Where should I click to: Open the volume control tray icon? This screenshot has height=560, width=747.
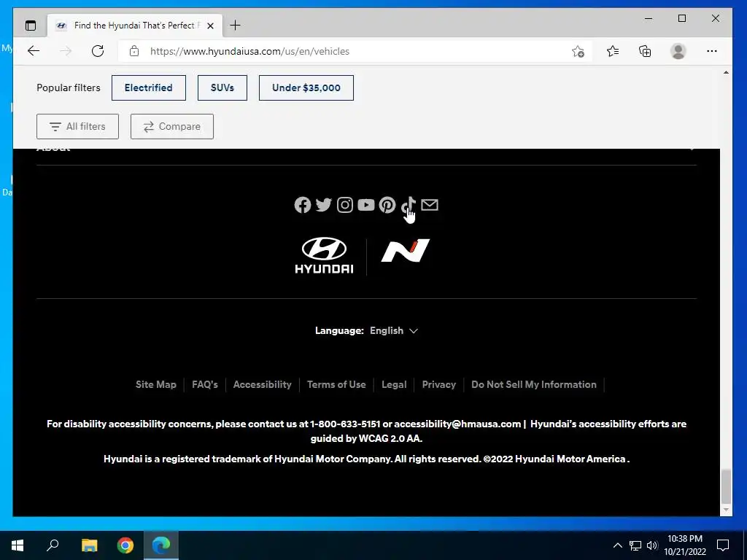(652, 545)
